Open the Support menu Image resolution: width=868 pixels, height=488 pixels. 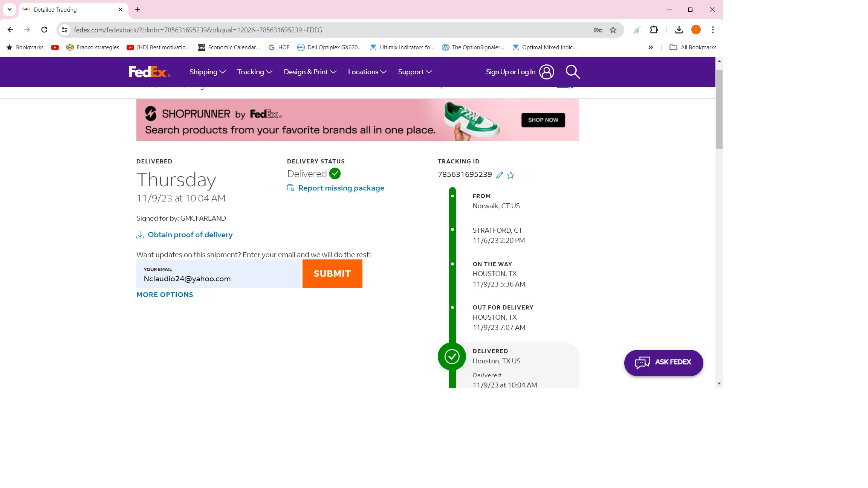(414, 72)
